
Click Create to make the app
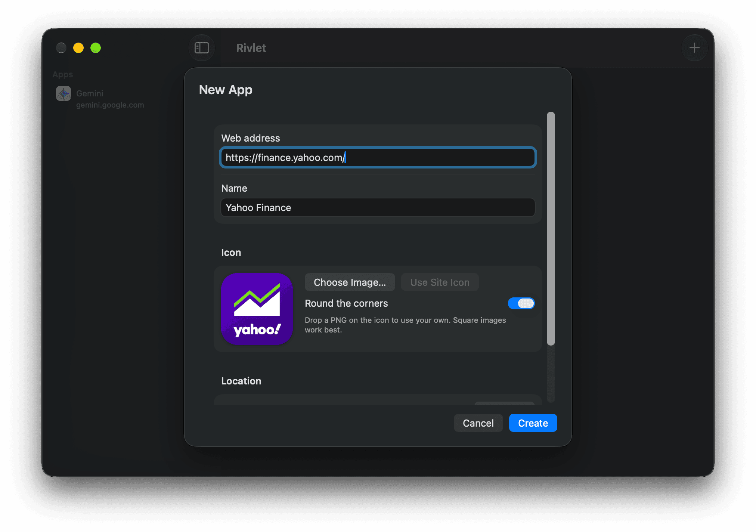pyautogui.click(x=533, y=423)
